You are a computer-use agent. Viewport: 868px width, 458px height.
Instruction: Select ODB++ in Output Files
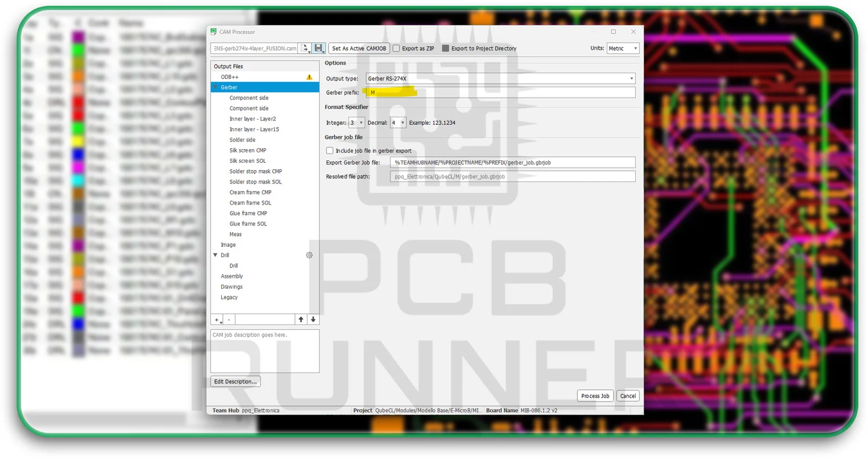(x=229, y=77)
